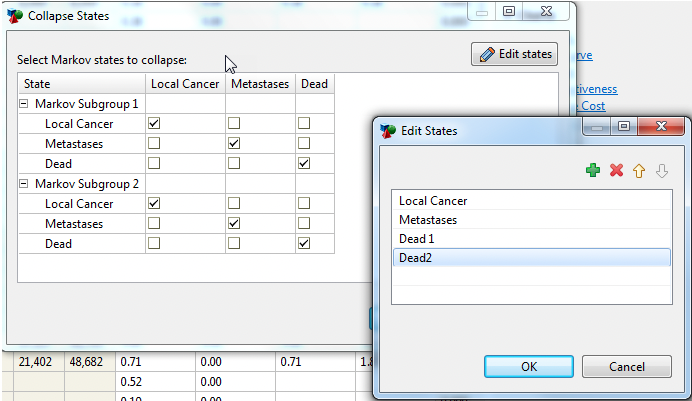This screenshot has height=401, width=692.
Task: Maximize the Edit States dialog window
Action: click(x=624, y=128)
